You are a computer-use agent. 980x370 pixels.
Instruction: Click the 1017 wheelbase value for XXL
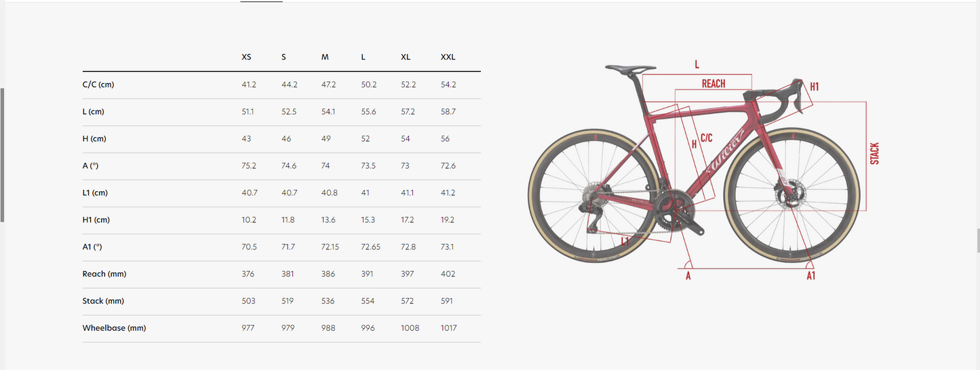[448, 328]
